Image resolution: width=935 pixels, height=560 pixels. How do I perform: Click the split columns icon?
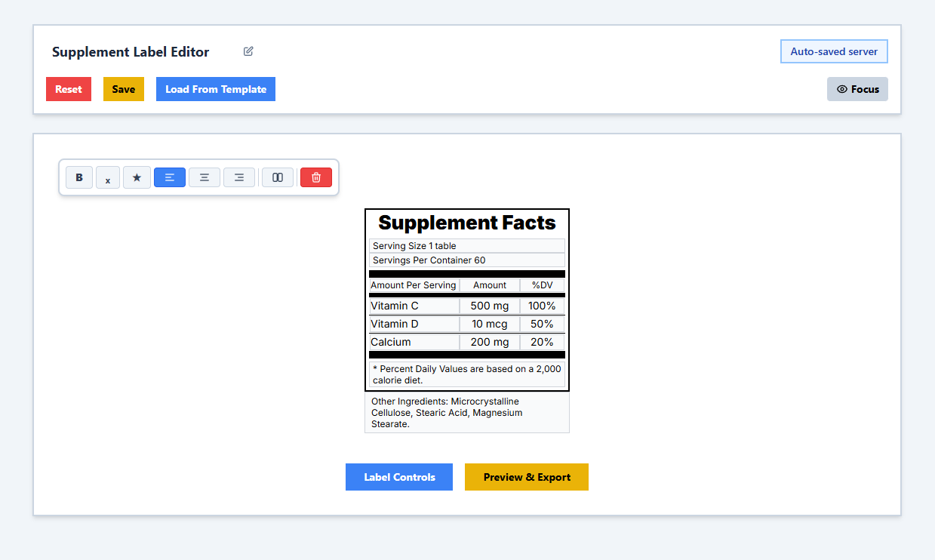click(x=278, y=177)
